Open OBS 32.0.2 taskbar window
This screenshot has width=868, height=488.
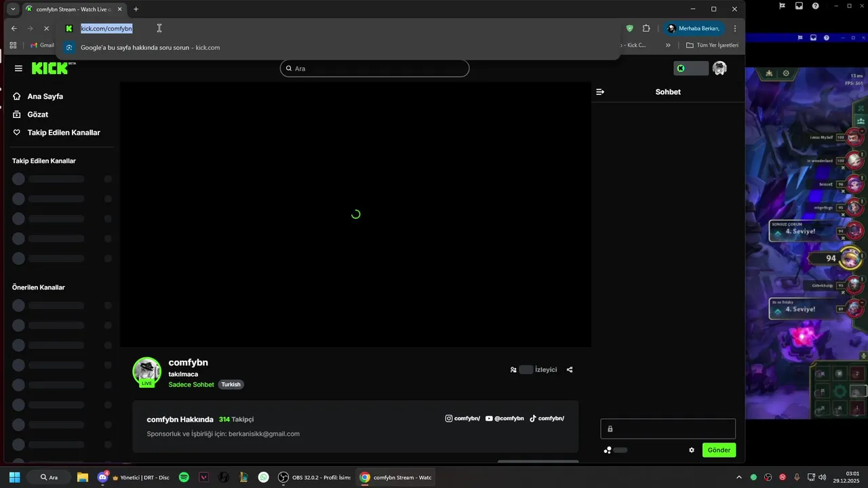click(315, 477)
